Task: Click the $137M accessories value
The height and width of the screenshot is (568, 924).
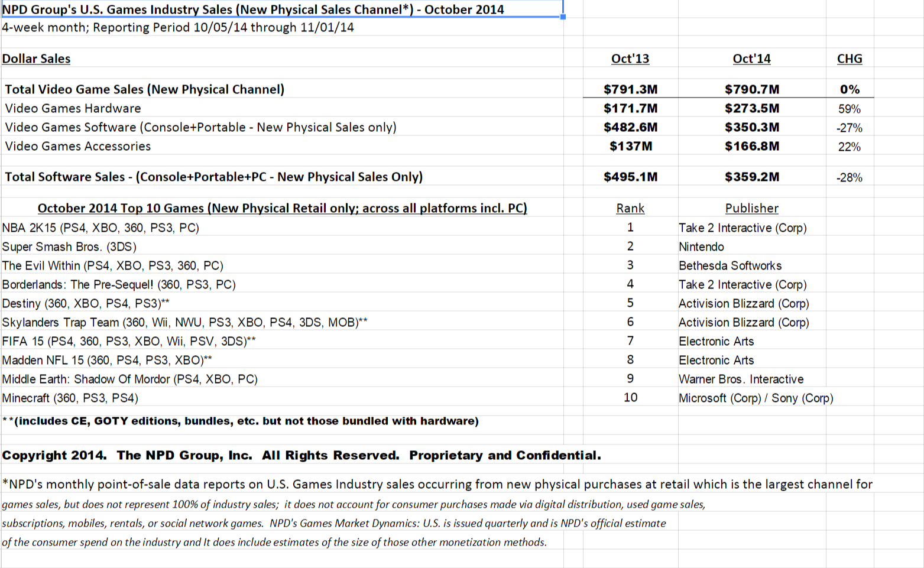Action: [x=631, y=146]
